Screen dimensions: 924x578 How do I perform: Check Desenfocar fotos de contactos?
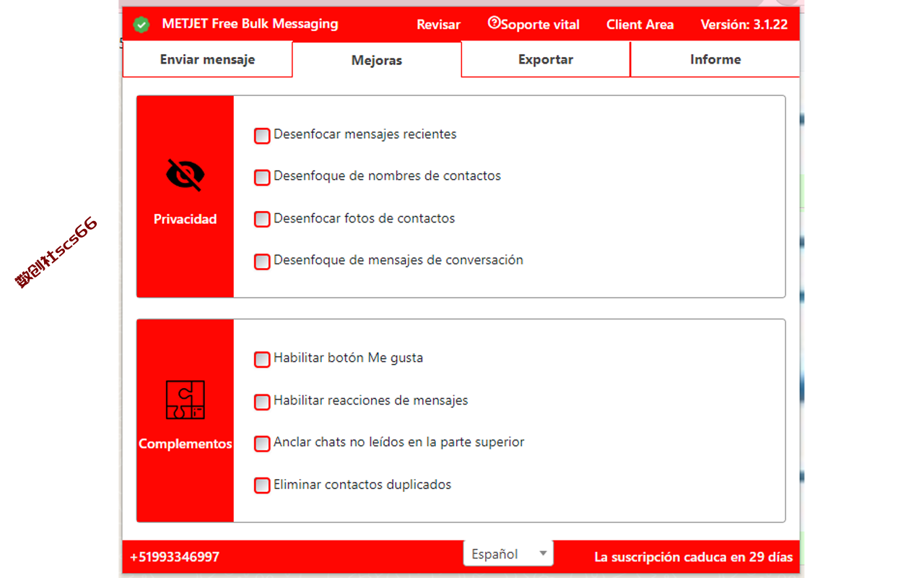(262, 219)
